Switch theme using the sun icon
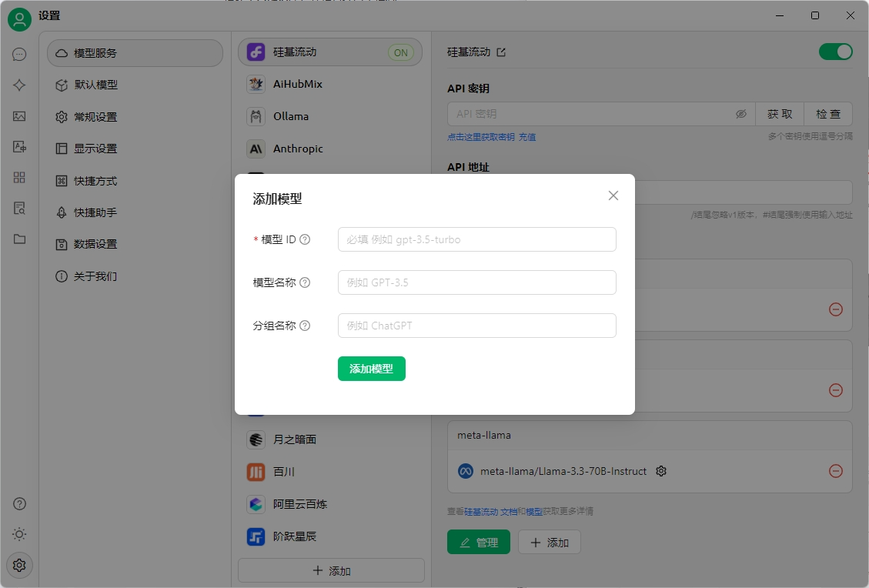The width and height of the screenshot is (869, 588). (19, 534)
